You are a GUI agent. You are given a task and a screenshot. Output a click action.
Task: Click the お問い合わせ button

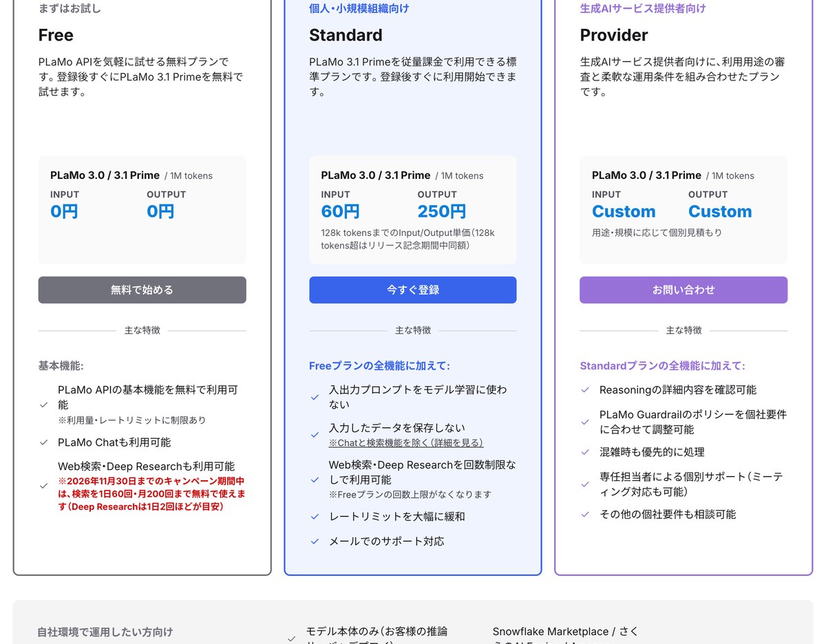684,290
